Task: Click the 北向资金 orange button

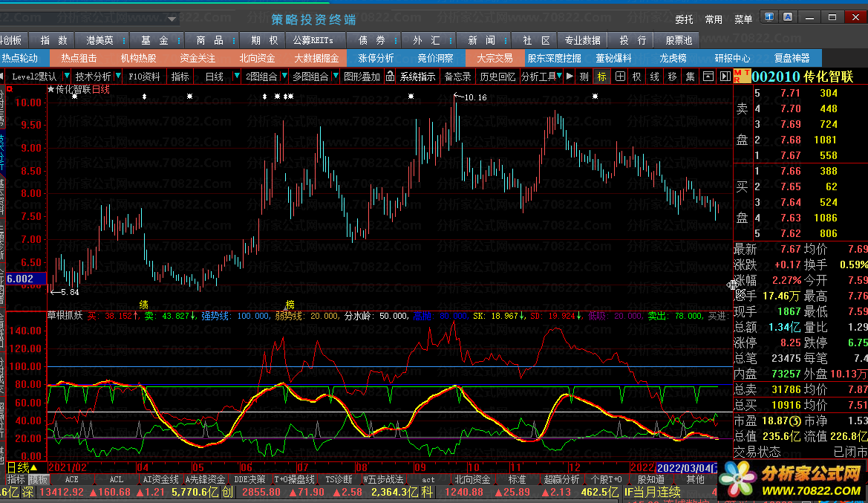Action: click(257, 58)
